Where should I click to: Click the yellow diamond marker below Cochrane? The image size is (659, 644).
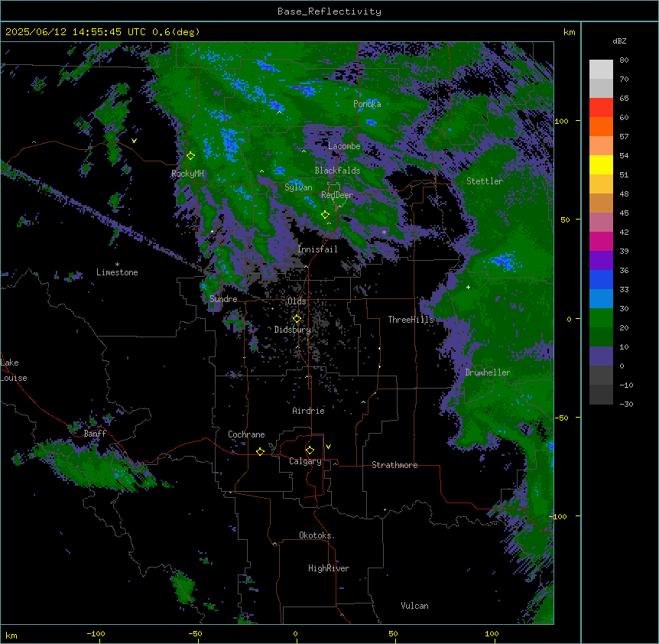[260, 451]
